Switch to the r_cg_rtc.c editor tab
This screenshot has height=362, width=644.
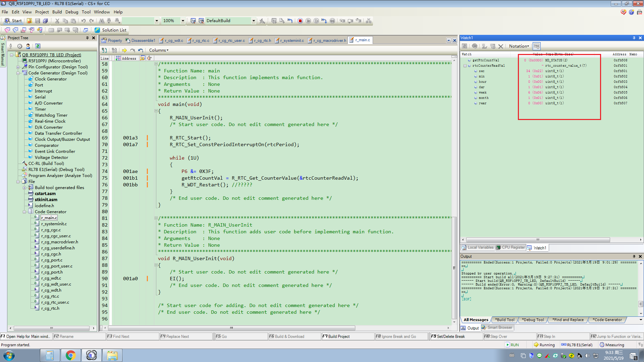coord(201,40)
